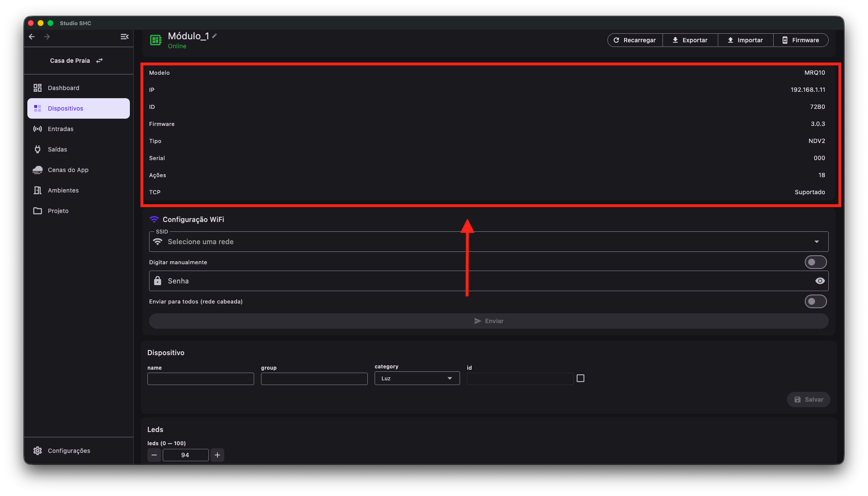This screenshot has width=868, height=496.
Task: Open Projeto section
Action: [79, 211]
